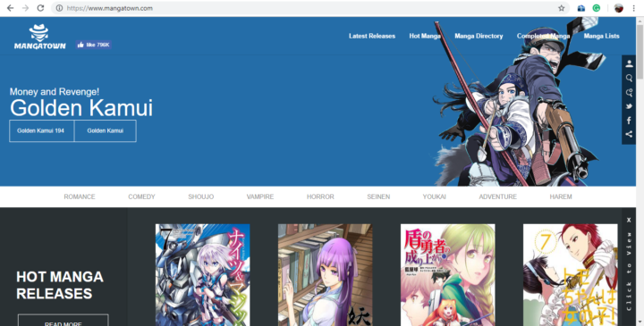Reload the page in the browser
This screenshot has width=644, height=326.
(x=40, y=8)
